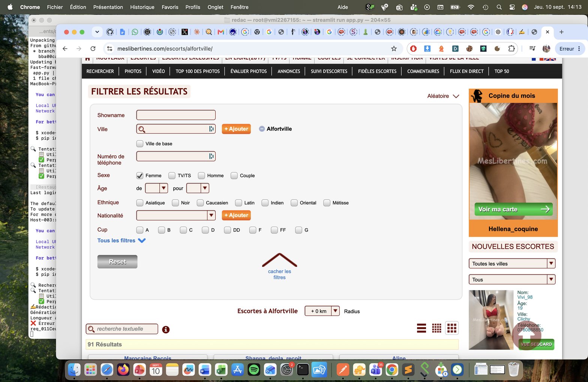Open Postman from the Dock
The height and width of the screenshot is (382, 588).
point(343,370)
